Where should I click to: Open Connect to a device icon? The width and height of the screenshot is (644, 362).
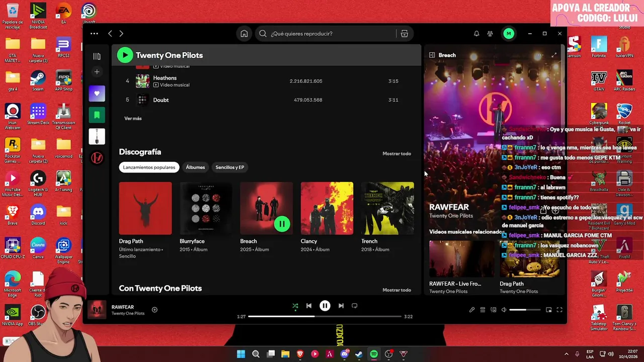(494, 310)
